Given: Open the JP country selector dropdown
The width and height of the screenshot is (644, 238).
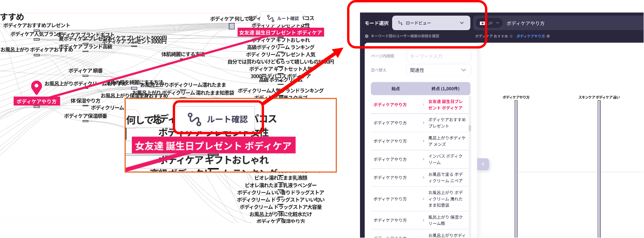Looking at the screenshot, I should click(497, 23).
